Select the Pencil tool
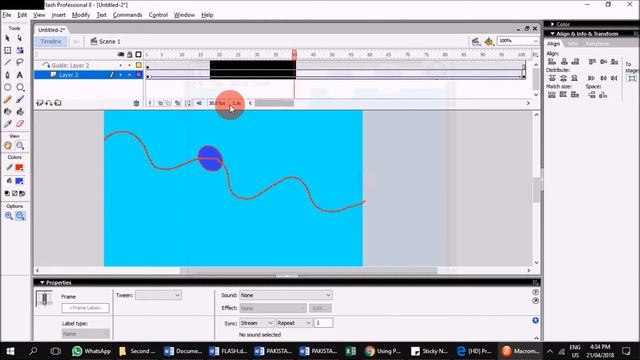Image resolution: width=640 pixels, height=360 pixels. pyautogui.click(x=7, y=100)
